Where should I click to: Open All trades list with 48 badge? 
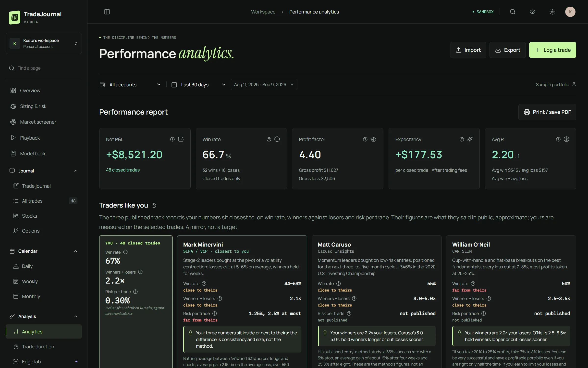pyautogui.click(x=44, y=201)
